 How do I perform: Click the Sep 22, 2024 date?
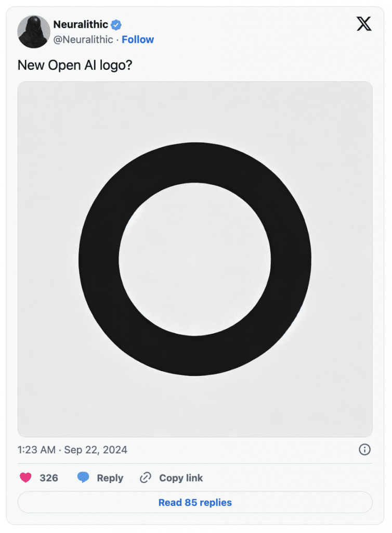96,450
